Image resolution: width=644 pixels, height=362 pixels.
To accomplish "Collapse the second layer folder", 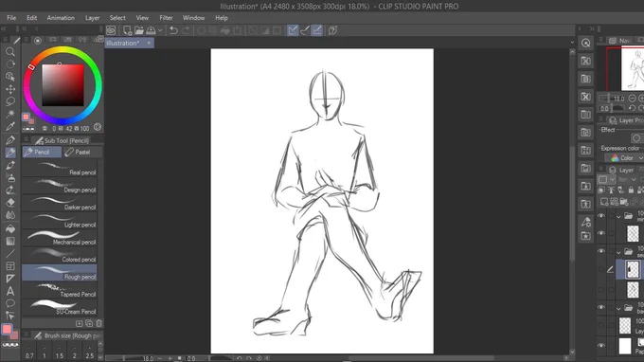I will [618, 252].
